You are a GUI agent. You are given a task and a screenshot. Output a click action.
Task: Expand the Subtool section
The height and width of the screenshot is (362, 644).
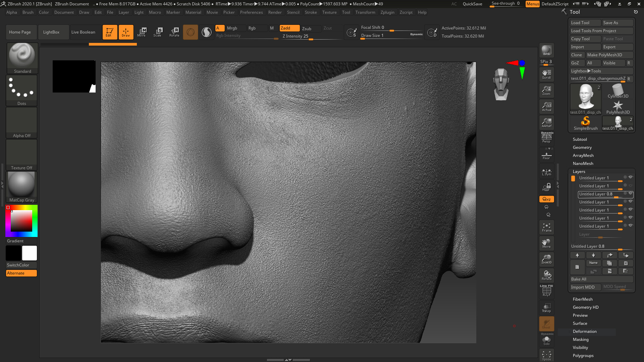(x=580, y=139)
